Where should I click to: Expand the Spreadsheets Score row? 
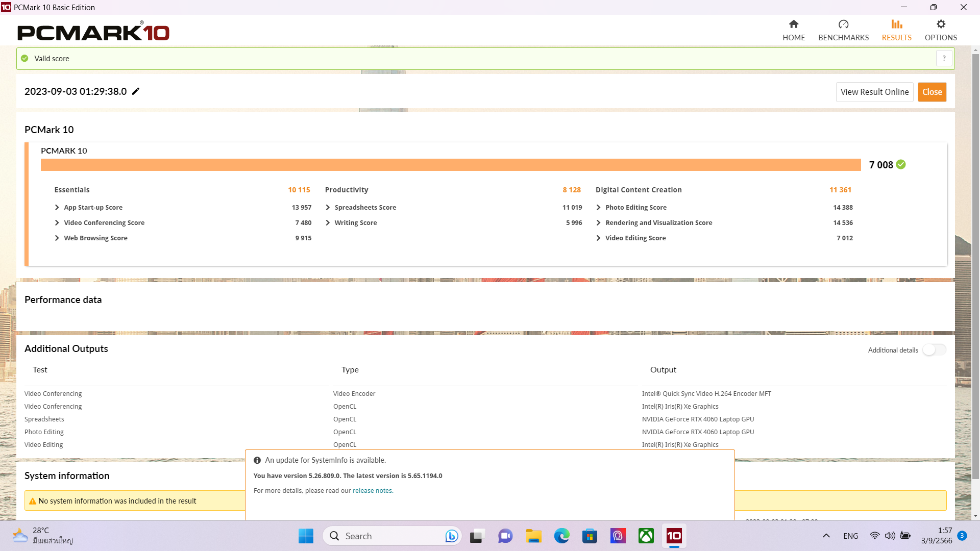tap(328, 207)
